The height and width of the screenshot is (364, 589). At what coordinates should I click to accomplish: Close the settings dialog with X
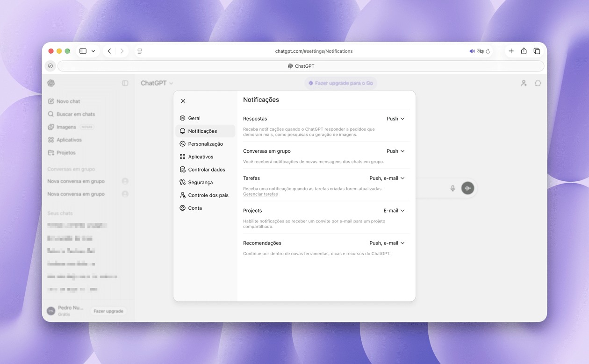pos(183,101)
